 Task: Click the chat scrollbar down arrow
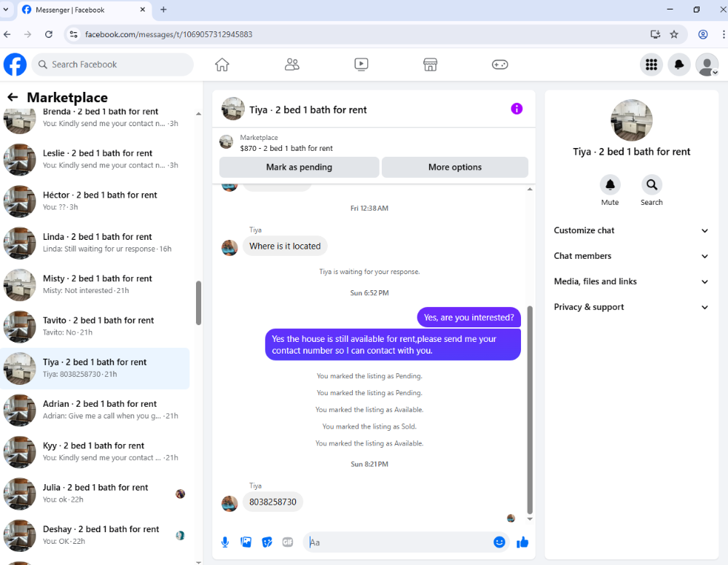click(x=530, y=519)
